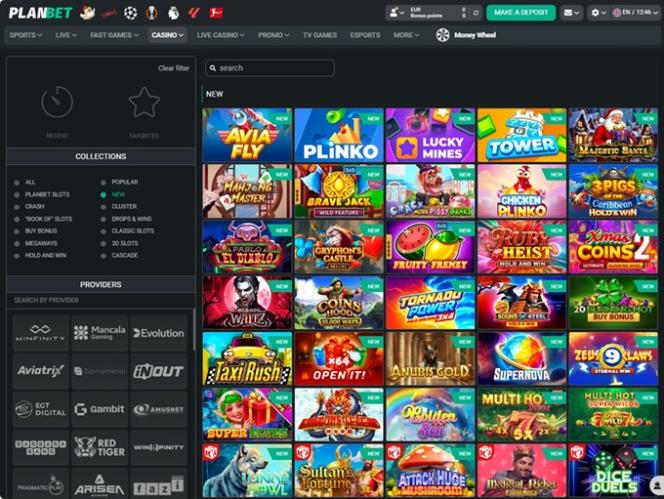Click the Bundesliga logo icon
Screen dimensions: 664x499
(x=216, y=13)
